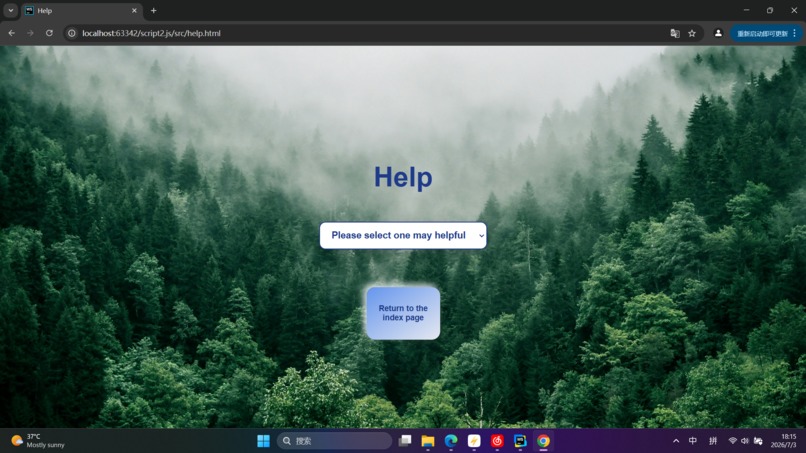The image size is (806, 453).
Task: View site information icon in address bar
Action: [72, 33]
